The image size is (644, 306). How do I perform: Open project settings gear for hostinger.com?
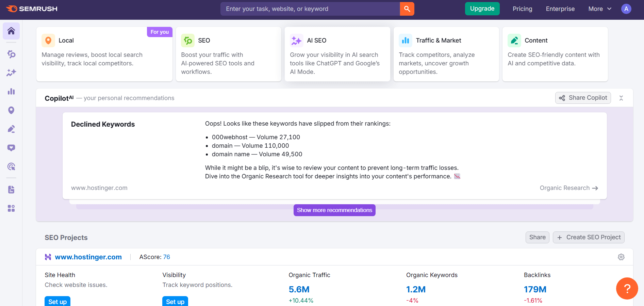[621, 257]
